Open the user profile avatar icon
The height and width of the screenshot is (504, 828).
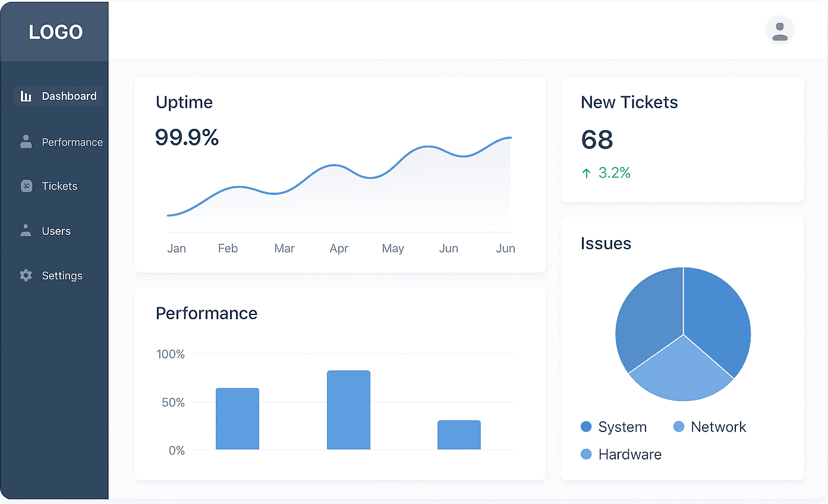[779, 30]
